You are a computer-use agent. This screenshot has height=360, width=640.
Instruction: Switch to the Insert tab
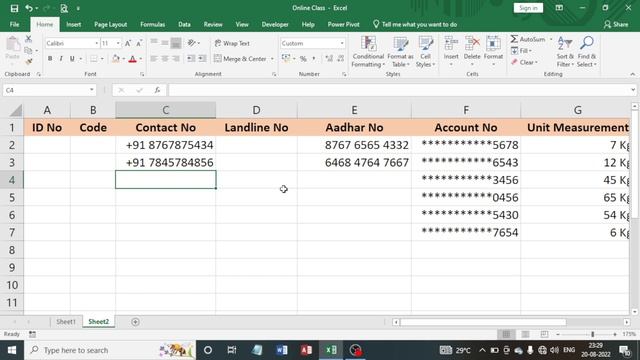[x=73, y=24]
